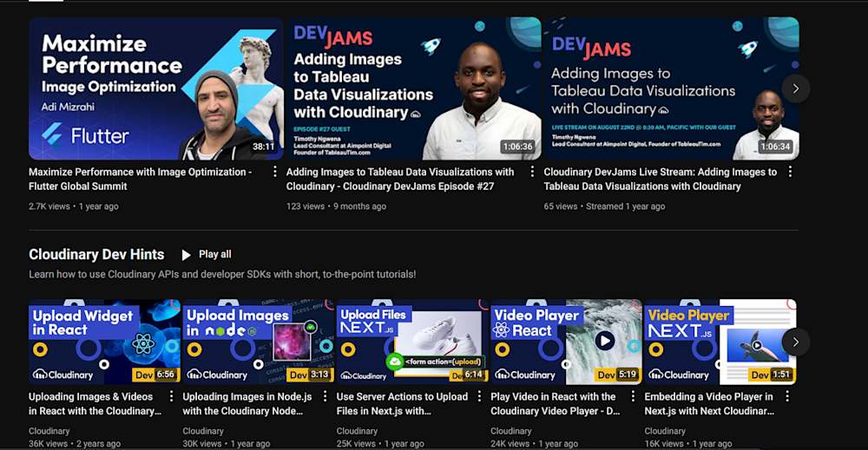Click Cloudinary channel name under Server Actions video

tap(357, 431)
